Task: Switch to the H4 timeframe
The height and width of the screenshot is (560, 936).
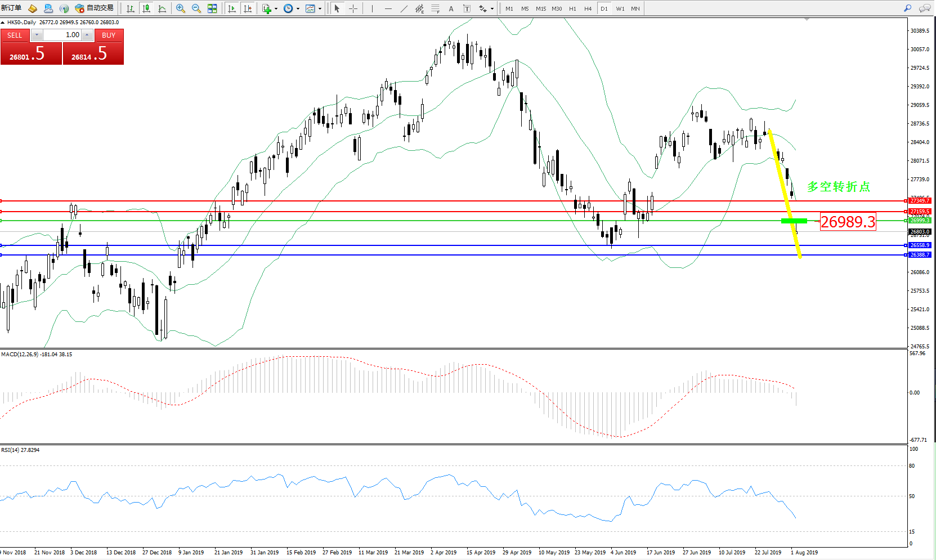Action: click(x=588, y=8)
